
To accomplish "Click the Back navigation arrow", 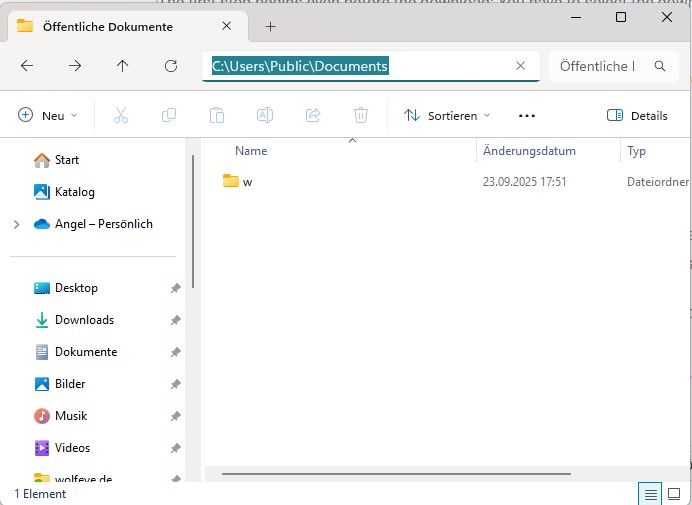I will pyautogui.click(x=27, y=66).
